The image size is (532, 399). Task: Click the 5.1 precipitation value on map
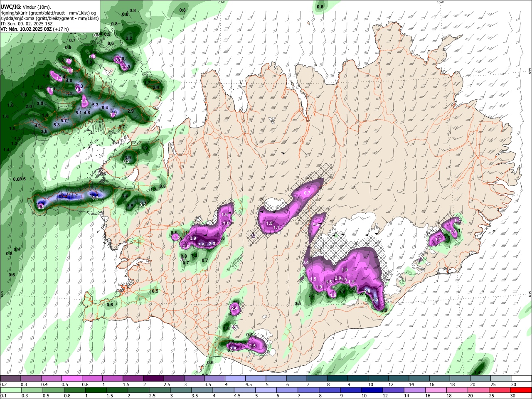pyautogui.click(x=79, y=113)
